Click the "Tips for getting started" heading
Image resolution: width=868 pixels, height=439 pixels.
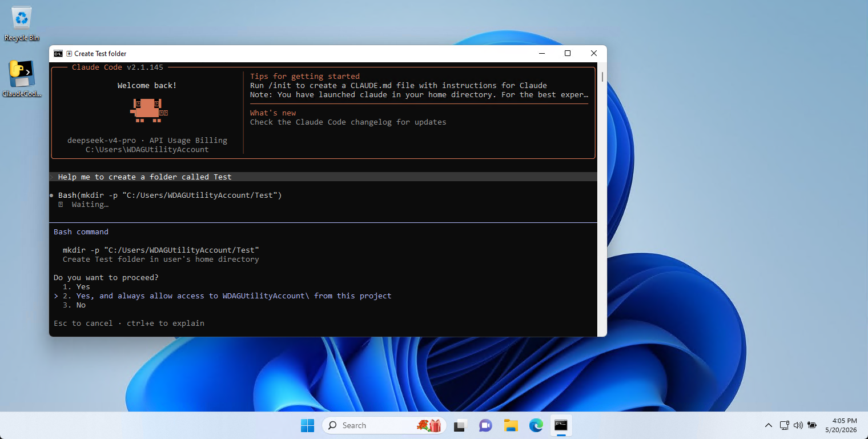pyautogui.click(x=305, y=77)
